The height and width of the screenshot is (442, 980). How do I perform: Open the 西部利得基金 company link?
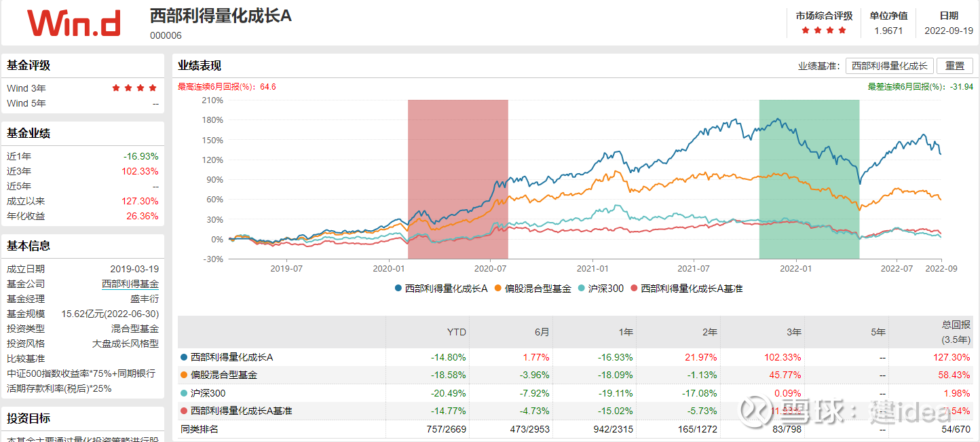point(130,284)
